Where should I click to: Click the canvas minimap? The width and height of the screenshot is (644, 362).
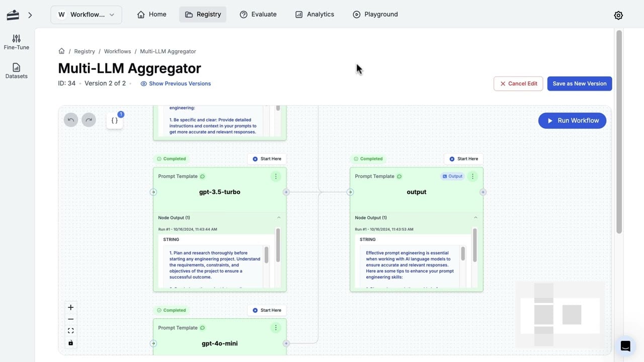(x=559, y=315)
